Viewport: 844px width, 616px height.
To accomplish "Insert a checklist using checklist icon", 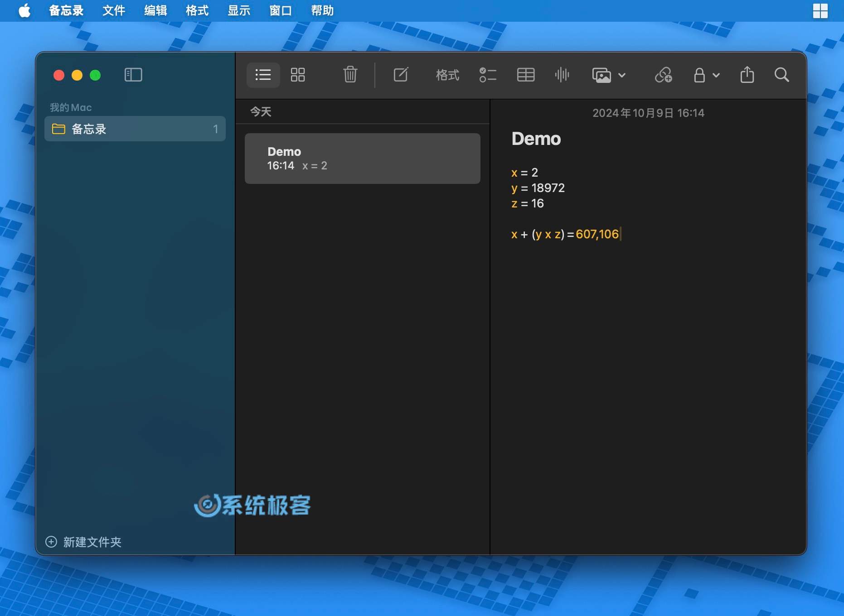I will [488, 75].
